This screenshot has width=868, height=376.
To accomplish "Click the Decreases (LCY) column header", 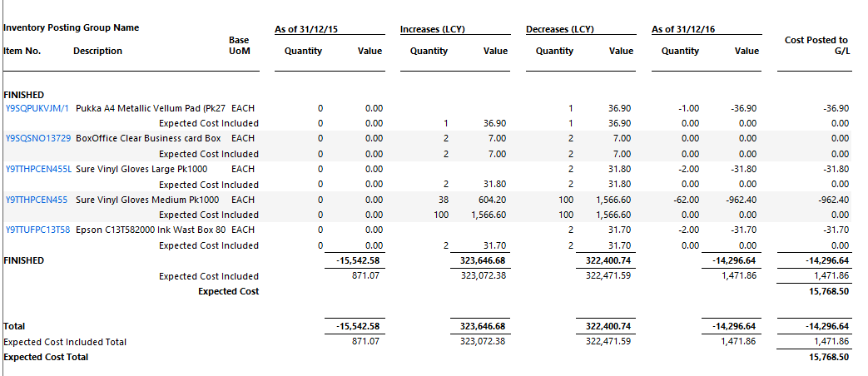I will tap(559, 30).
